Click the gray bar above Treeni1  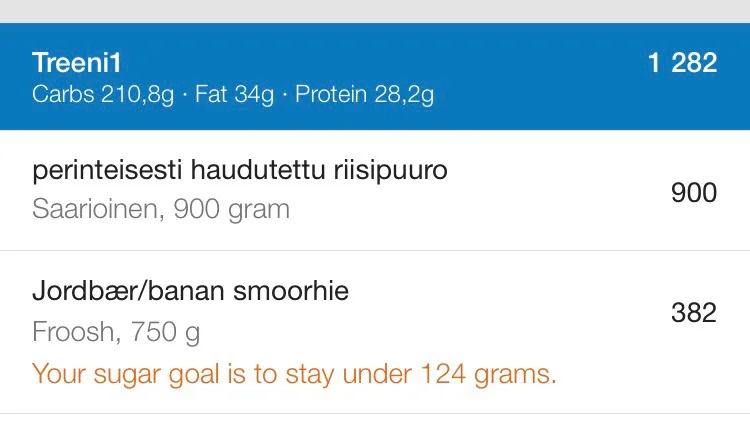click(375, 11)
